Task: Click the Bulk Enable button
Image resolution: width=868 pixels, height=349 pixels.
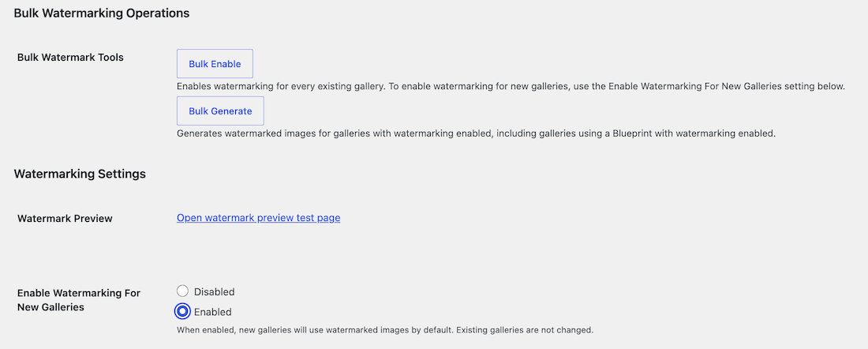Action: tap(215, 64)
